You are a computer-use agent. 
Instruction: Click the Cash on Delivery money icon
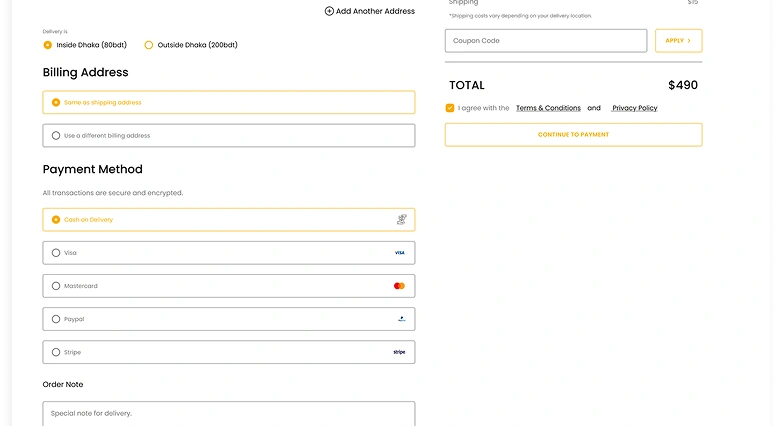400,219
